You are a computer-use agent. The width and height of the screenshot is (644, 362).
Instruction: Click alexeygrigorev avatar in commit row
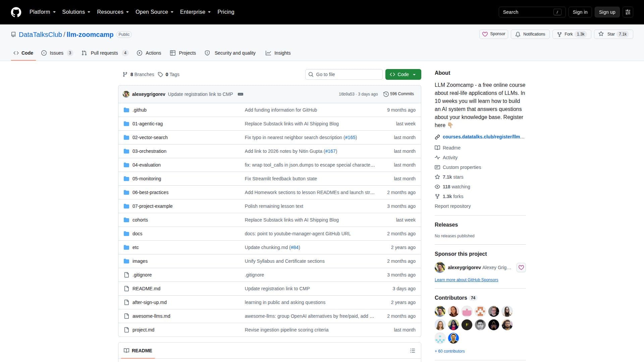pos(126,94)
